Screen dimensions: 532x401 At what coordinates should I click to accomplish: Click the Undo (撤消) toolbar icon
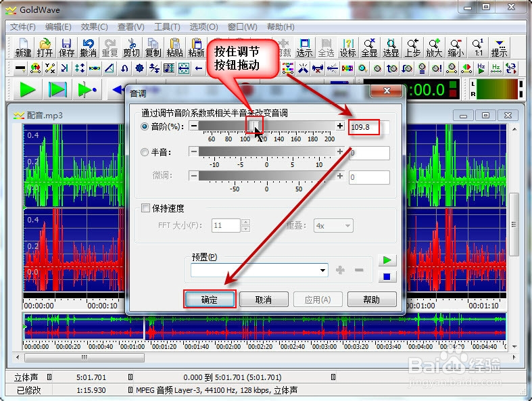[88, 47]
